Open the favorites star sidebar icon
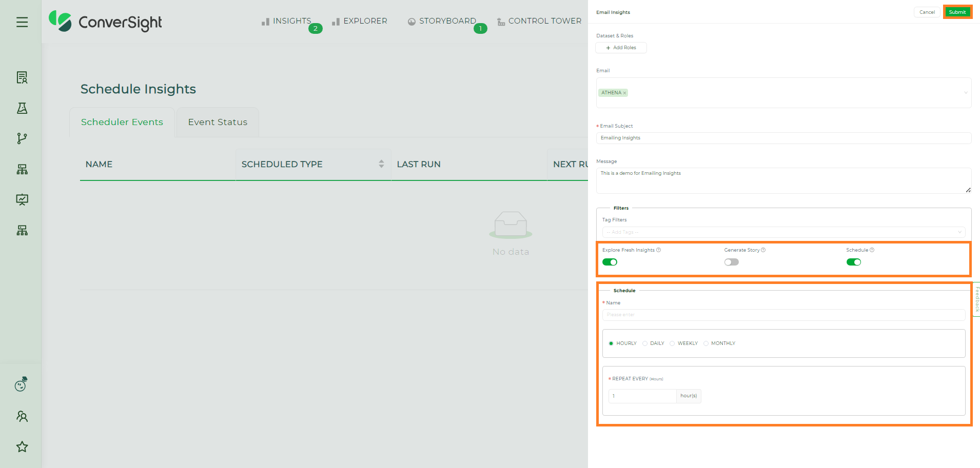Image resolution: width=980 pixels, height=468 pixels. coord(22,446)
